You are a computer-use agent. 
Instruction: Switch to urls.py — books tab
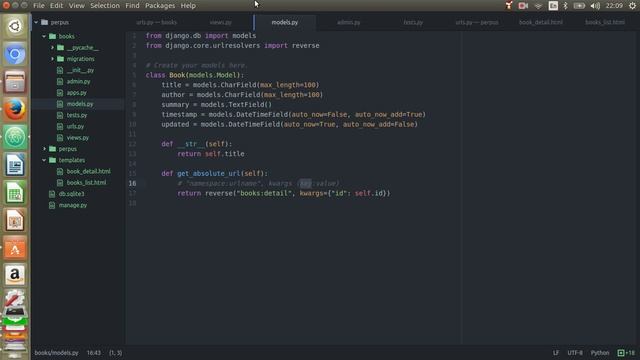(157, 22)
